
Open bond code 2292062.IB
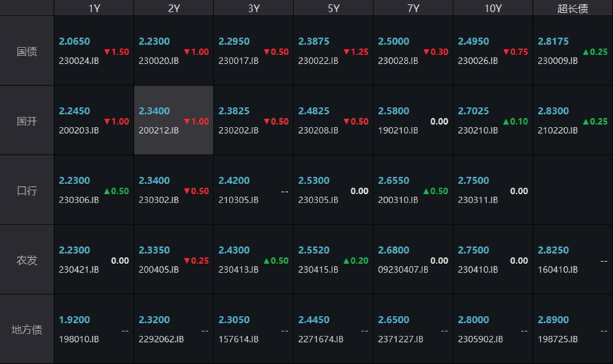pyautogui.click(x=161, y=339)
